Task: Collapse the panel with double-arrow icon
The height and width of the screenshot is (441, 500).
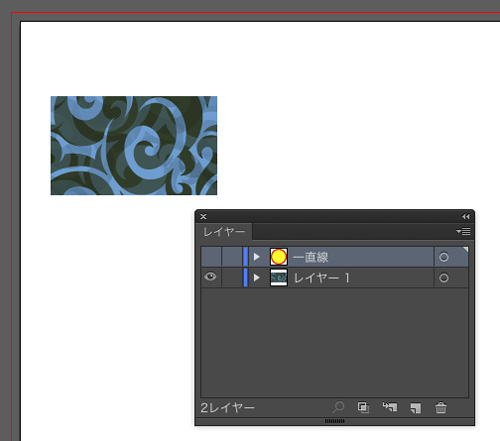Action: pos(466,217)
